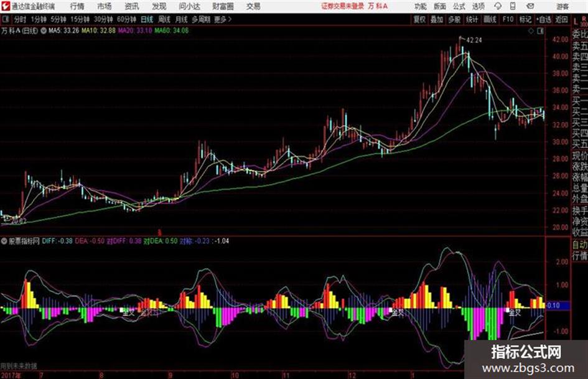
Task: Switch to the 60分钟 period tab
Action: point(126,19)
